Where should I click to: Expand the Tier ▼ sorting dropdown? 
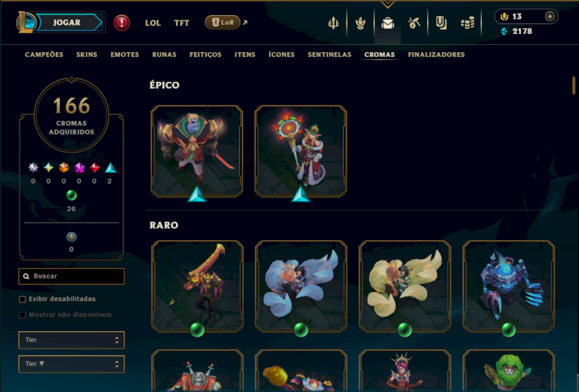(71, 364)
